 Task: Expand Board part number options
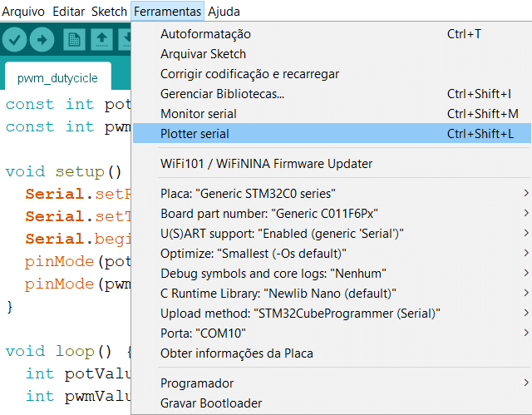[525, 214]
